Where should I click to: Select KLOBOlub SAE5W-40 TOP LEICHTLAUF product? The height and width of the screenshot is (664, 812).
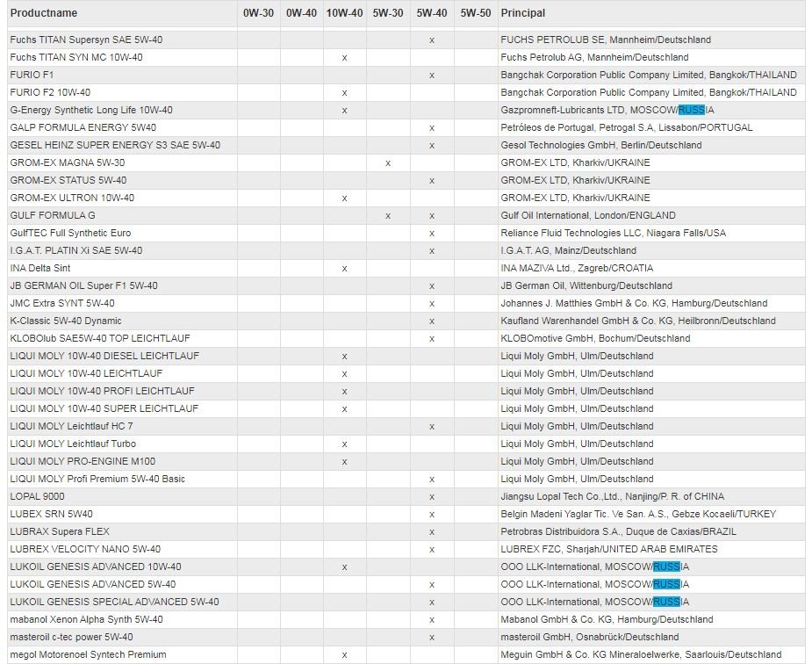100,339
